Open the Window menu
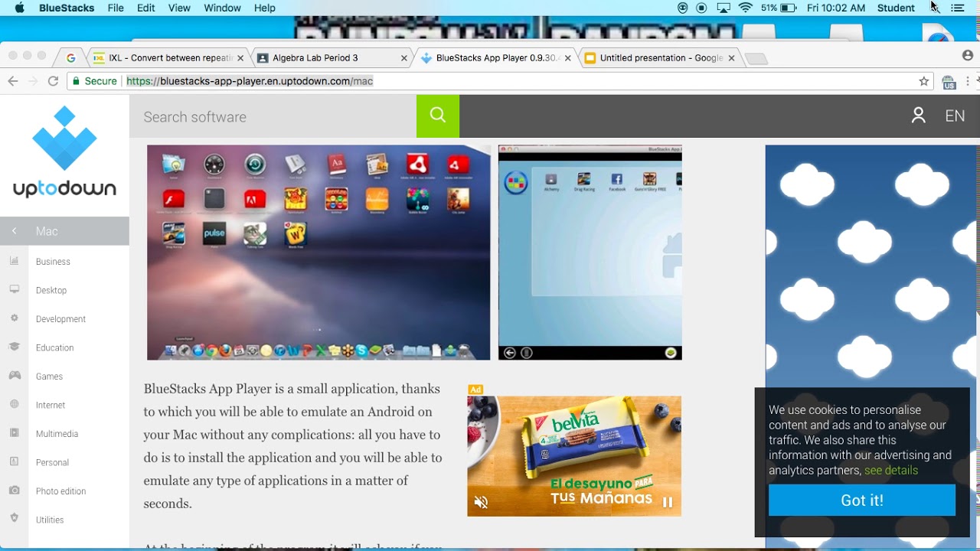 tap(222, 8)
